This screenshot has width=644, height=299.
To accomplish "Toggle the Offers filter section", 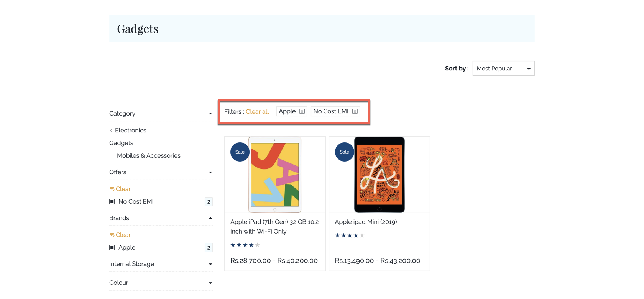I will coord(210,172).
